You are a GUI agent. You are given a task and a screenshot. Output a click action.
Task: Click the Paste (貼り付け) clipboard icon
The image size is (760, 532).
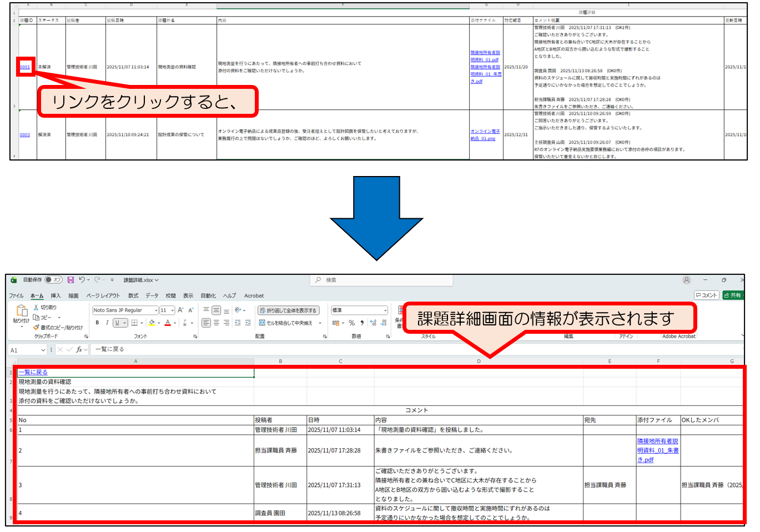(21, 311)
